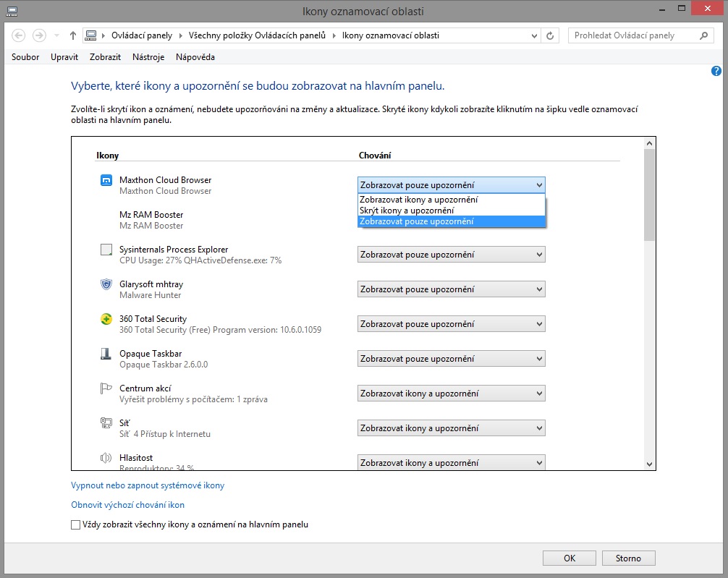Open the Zobrazit menu

coord(105,57)
